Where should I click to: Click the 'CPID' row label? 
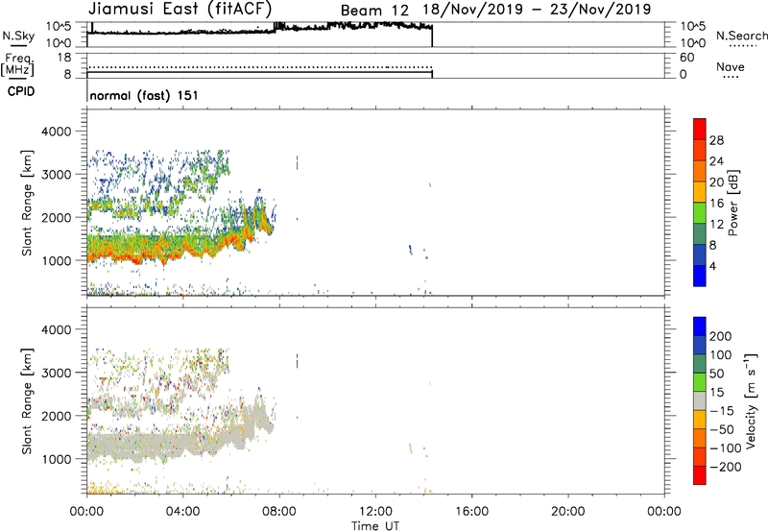(x=21, y=91)
